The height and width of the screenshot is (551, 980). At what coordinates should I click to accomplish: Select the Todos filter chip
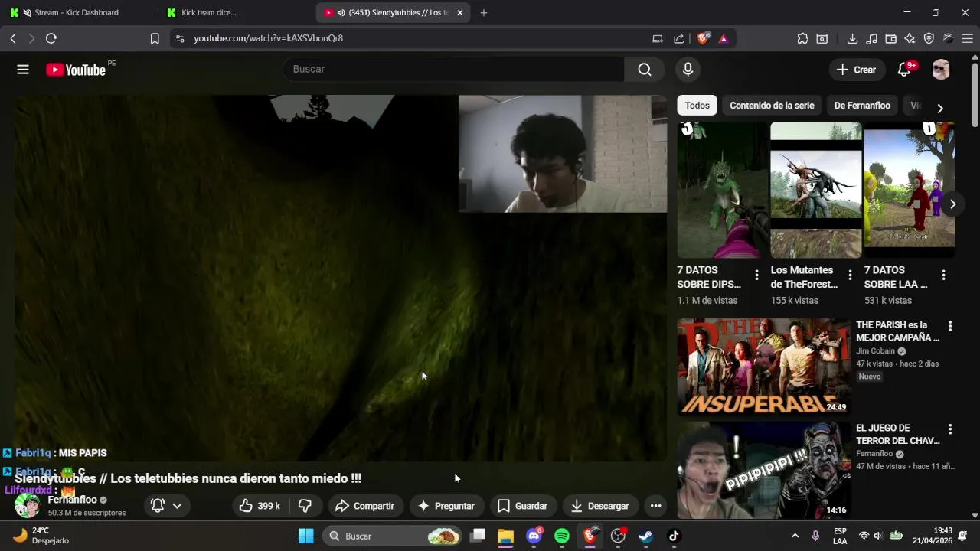pyautogui.click(x=697, y=106)
